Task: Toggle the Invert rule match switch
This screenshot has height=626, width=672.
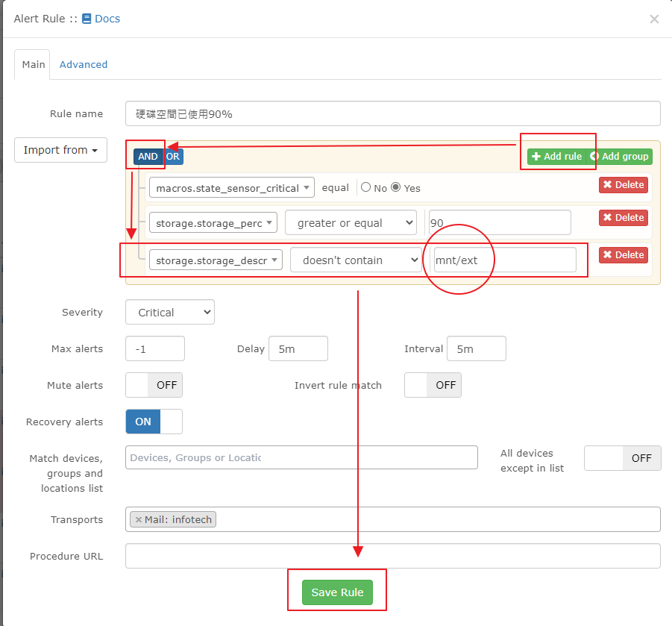Action: pos(433,385)
